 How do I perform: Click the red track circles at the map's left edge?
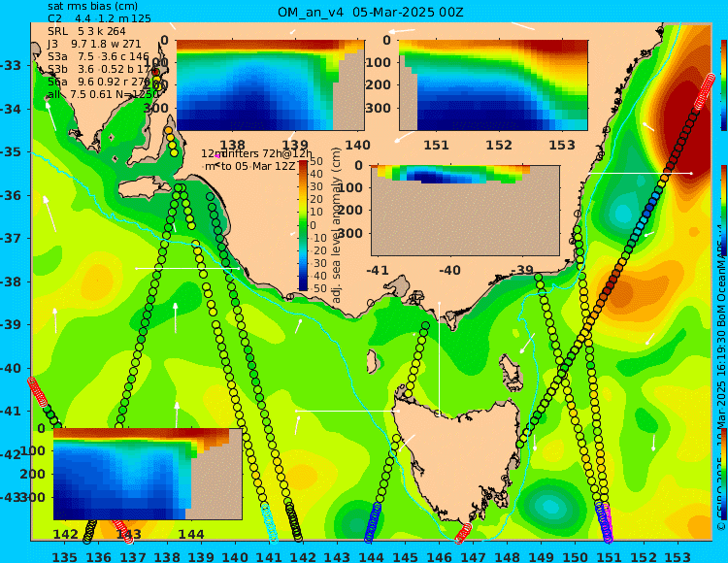click(38, 392)
